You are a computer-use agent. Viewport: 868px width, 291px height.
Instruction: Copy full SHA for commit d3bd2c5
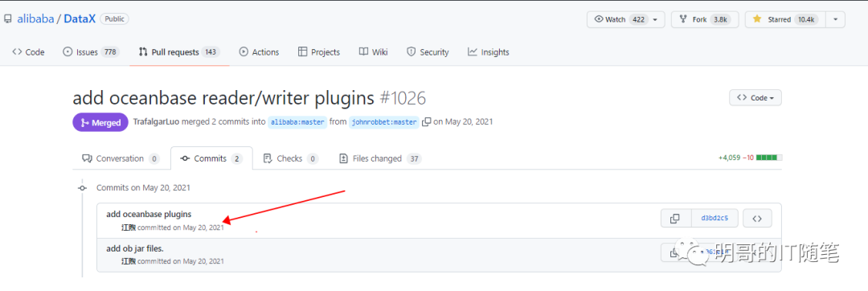tap(675, 219)
